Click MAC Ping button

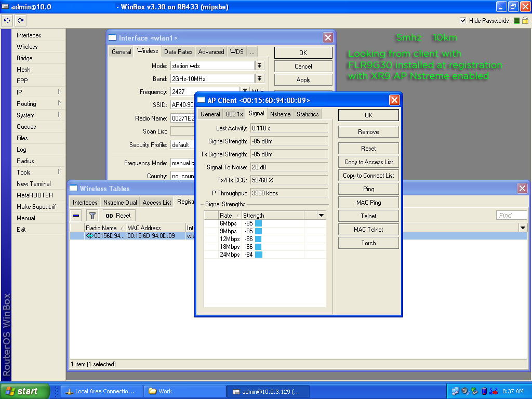[368, 202]
